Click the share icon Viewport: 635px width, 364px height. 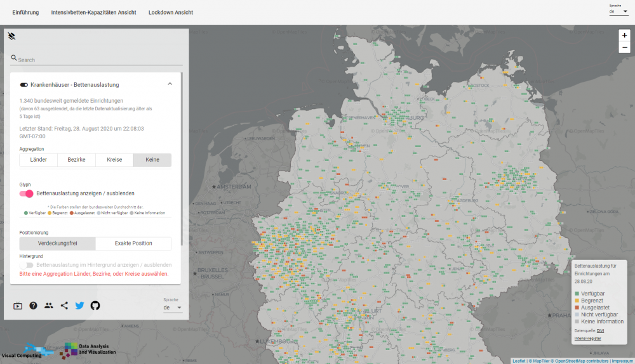pos(64,306)
